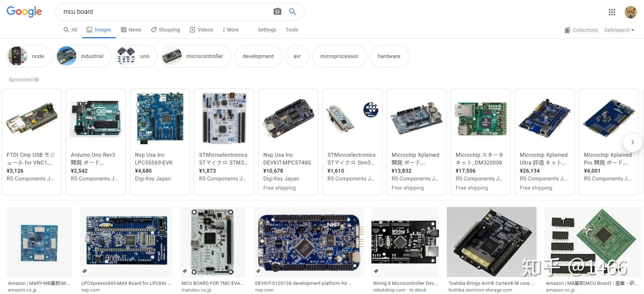644x294 pixels.
Task: Open the DEVKIT-S12G128 development platform image
Action: click(309, 242)
